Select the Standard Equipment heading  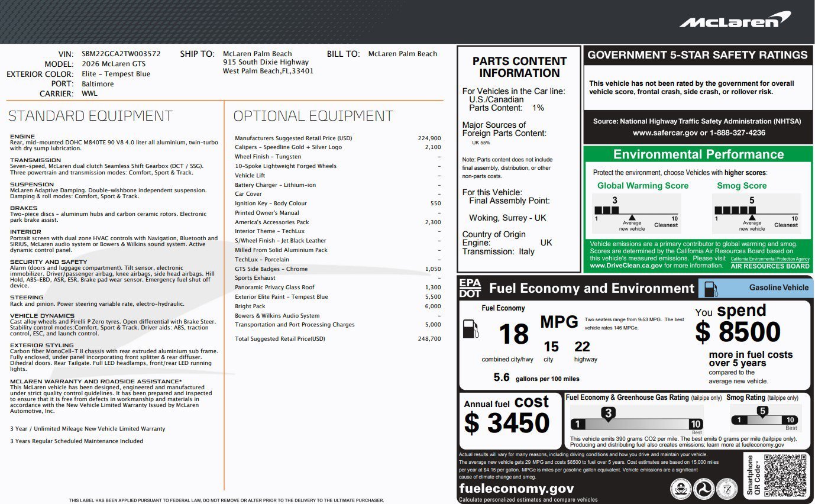coord(90,116)
